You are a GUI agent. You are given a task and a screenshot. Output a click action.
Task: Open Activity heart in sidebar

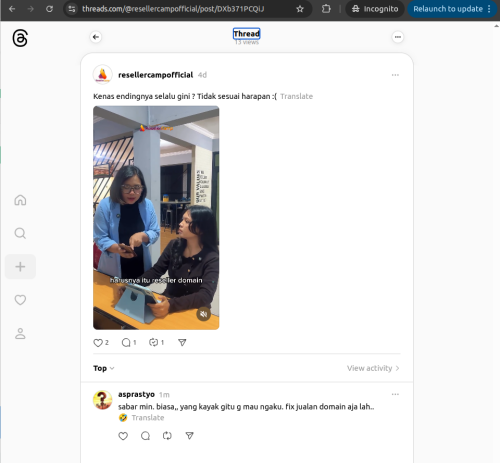(x=20, y=300)
